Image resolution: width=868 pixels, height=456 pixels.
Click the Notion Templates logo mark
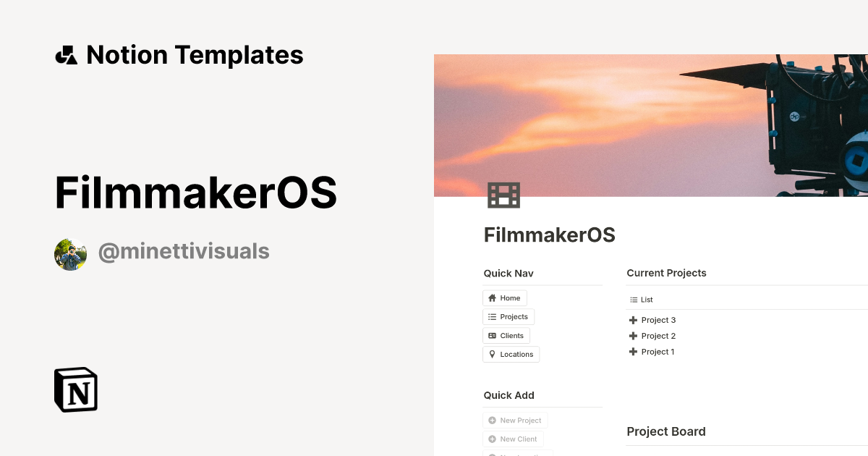(66, 54)
